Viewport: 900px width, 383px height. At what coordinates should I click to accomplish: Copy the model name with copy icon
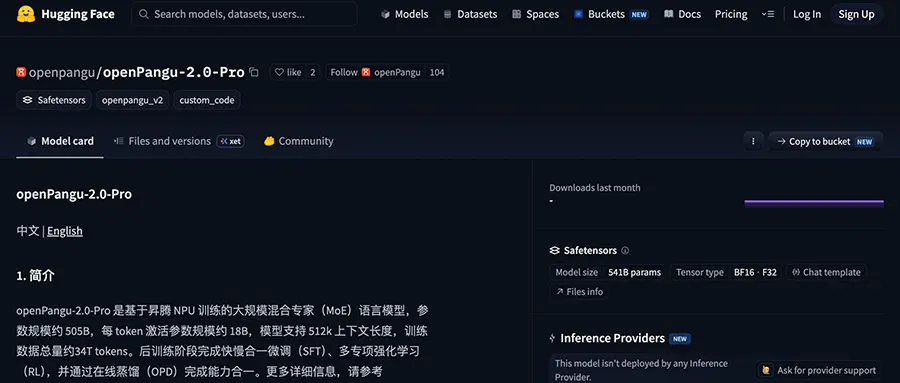click(x=254, y=72)
